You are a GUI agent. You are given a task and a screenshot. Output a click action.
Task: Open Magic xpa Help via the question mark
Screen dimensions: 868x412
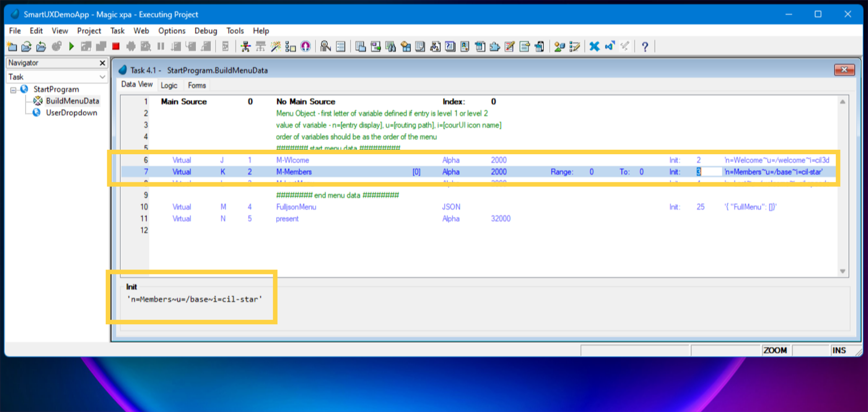645,46
